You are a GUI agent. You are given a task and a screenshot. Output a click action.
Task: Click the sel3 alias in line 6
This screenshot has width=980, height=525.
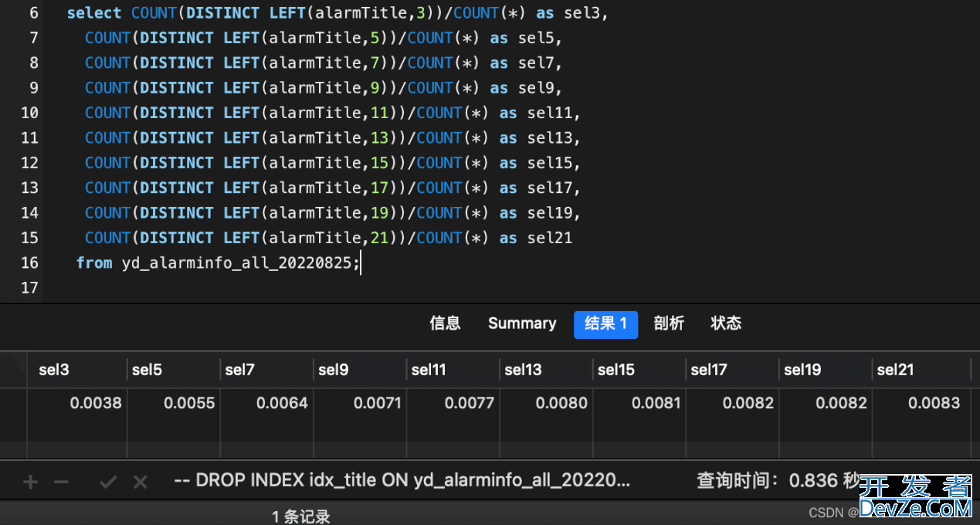point(582,13)
